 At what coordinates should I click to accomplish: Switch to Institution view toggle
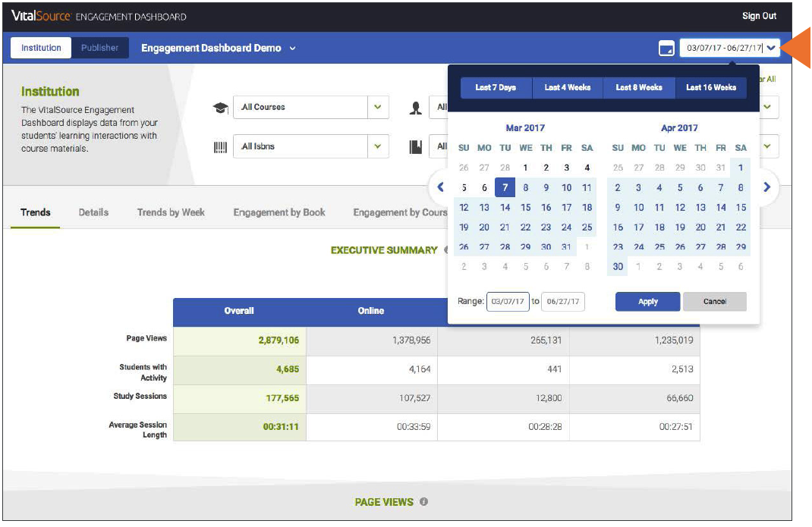[41, 48]
